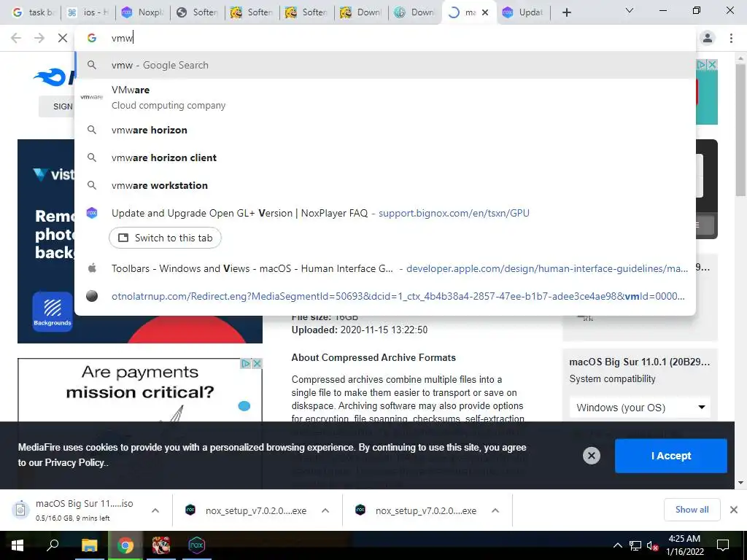Go forward with the forward arrow
The height and width of the screenshot is (560, 747).
[x=39, y=38]
